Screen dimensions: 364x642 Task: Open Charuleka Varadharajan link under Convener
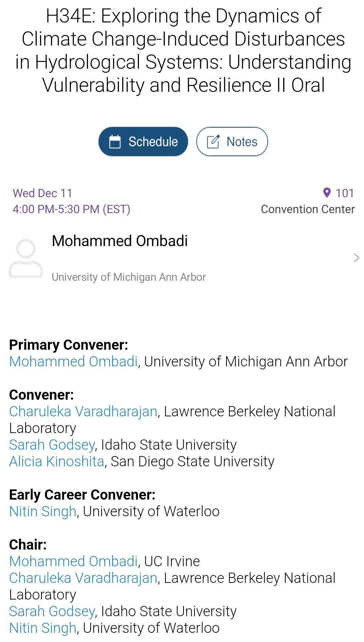83,412
